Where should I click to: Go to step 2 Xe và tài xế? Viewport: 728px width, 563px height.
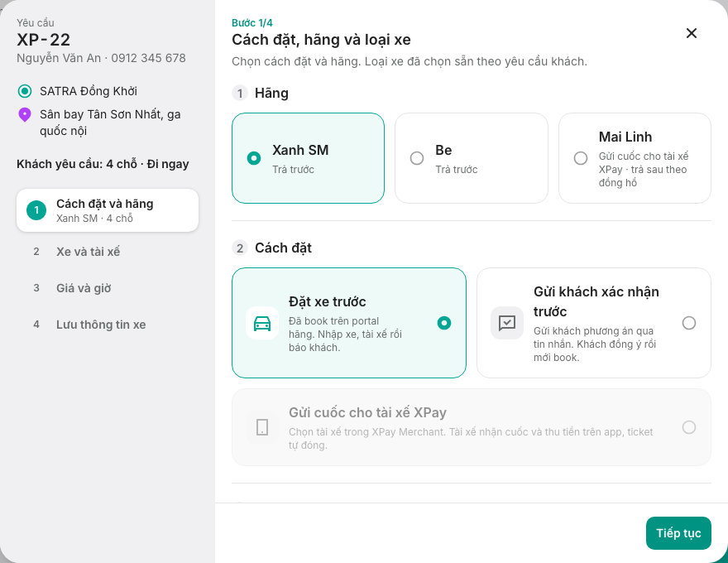108,252
